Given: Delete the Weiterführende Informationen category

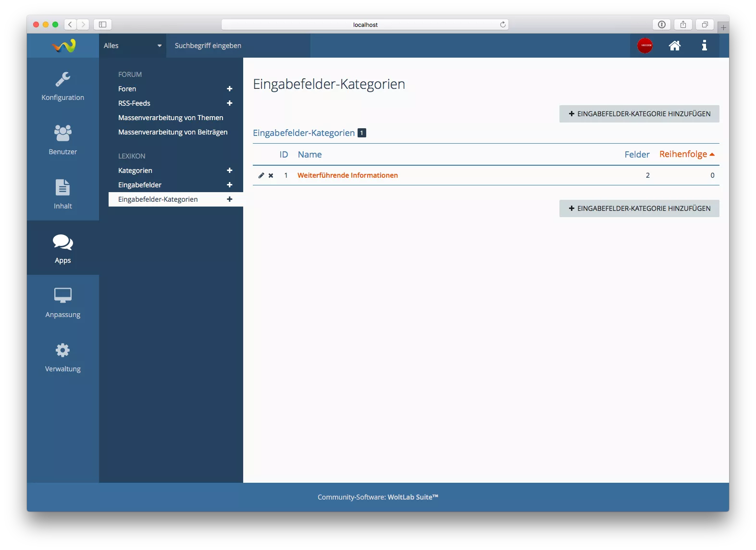Looking at the screenshot, I should 271,175.
